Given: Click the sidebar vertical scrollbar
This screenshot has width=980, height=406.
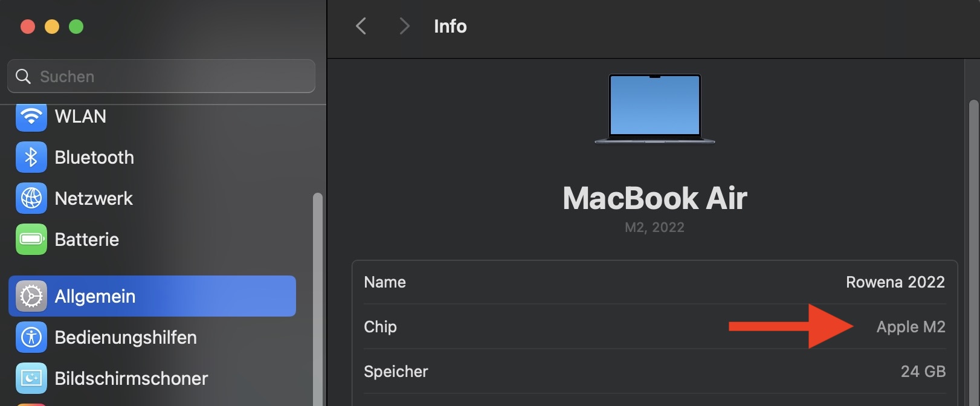Looking at the screenshot, I should point(318,296).
